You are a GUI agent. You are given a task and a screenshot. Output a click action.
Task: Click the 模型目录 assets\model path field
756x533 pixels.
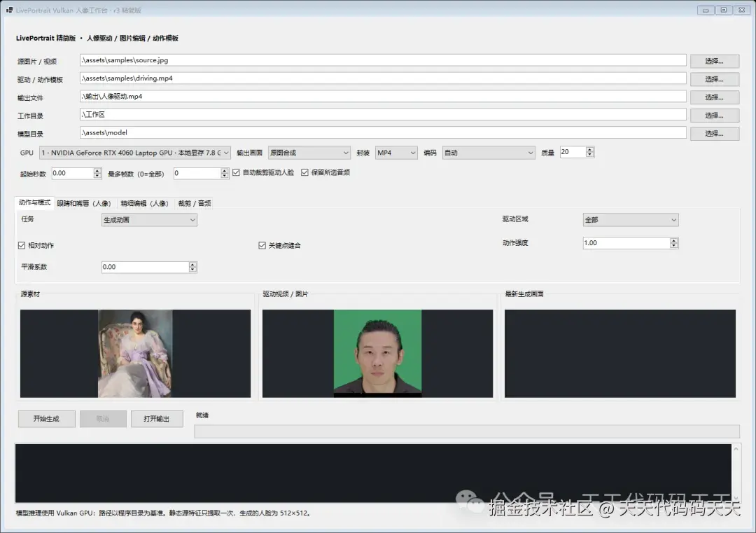coord(383,132)
